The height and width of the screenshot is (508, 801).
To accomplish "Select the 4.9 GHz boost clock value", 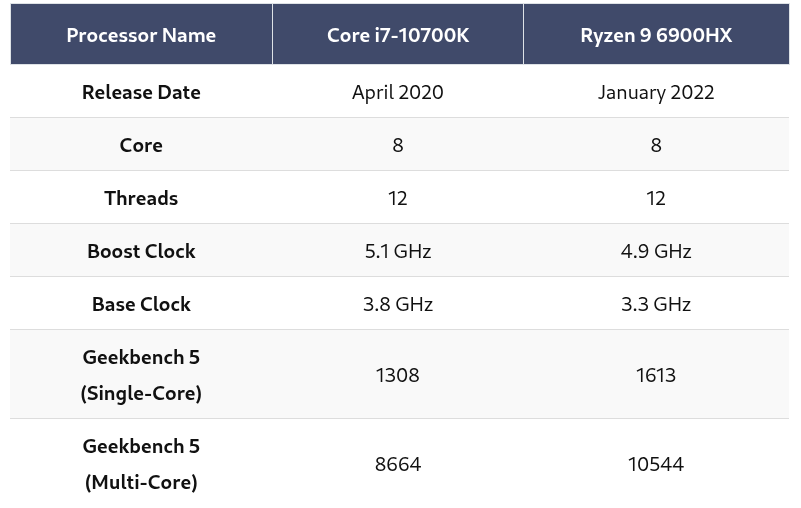I will click(656, 251).
